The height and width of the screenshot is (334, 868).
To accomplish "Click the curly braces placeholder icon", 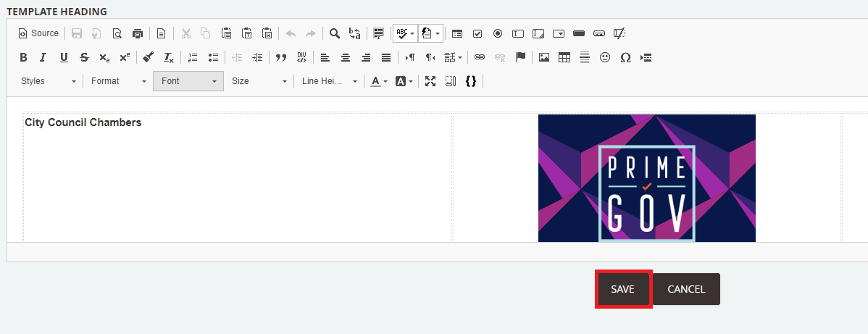I will click(x=471, y=81).
